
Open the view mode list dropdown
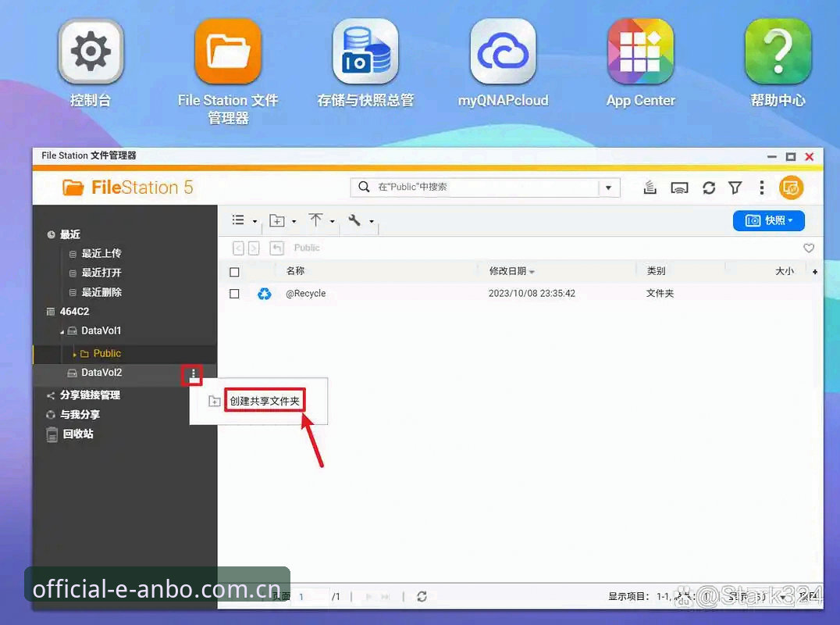coord(244,220)
